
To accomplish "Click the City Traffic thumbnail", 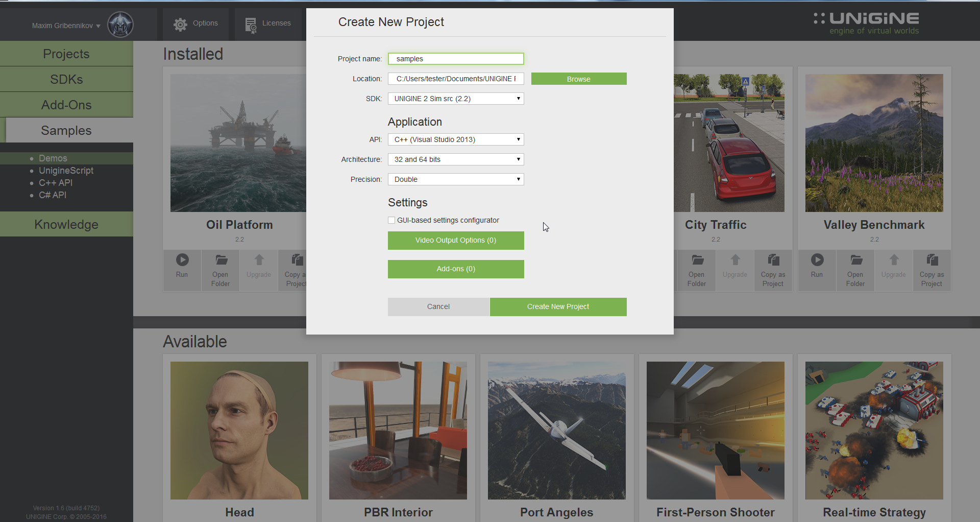I will pos(729,143).
